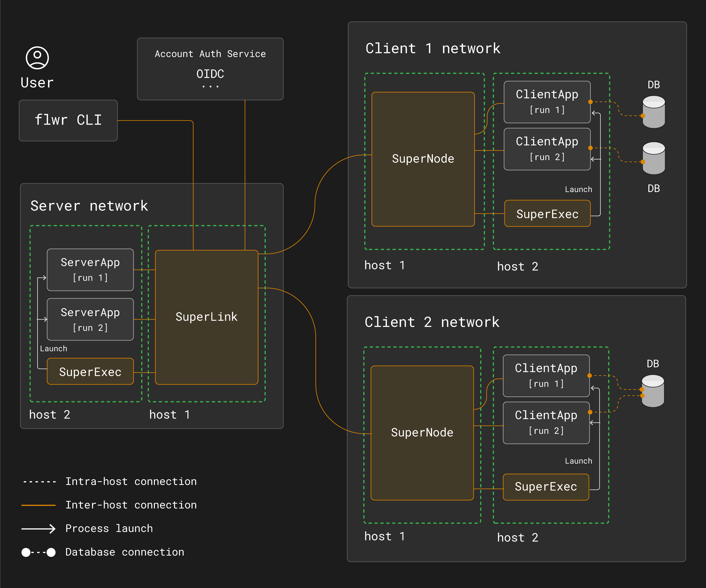The image size is (706, 588).
Task: Select ClientApp [run 1] in Client 1 network
Action: point(547,102)
